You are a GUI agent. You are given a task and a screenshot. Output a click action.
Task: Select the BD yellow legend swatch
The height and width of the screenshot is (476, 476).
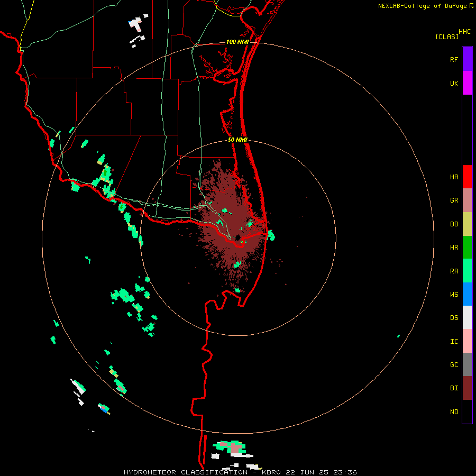tap(467, 224)
